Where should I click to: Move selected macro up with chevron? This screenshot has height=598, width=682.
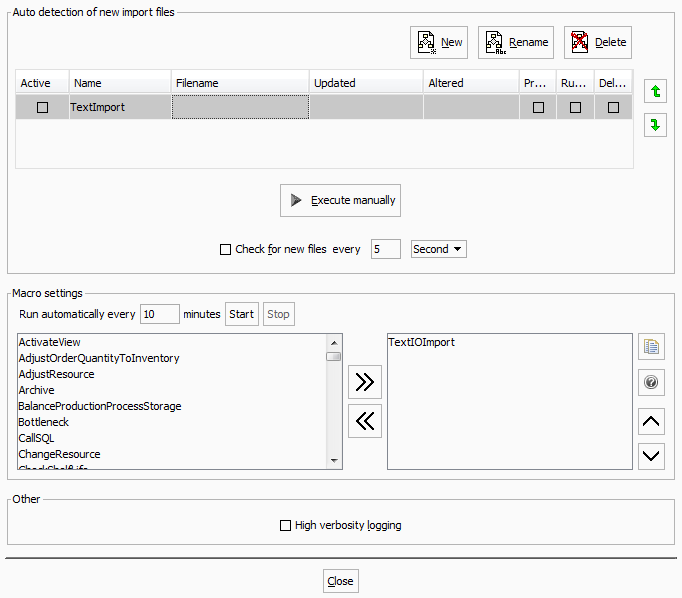(x=651, y=421)
